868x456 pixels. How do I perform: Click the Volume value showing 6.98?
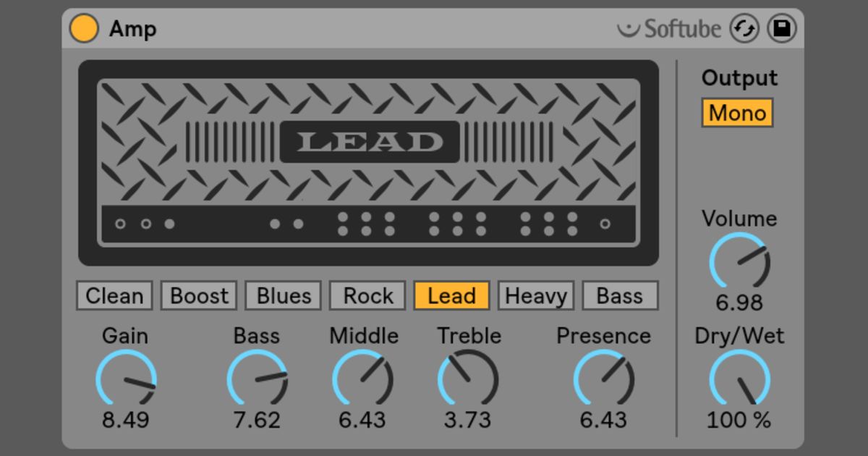(x=739, y=304)
